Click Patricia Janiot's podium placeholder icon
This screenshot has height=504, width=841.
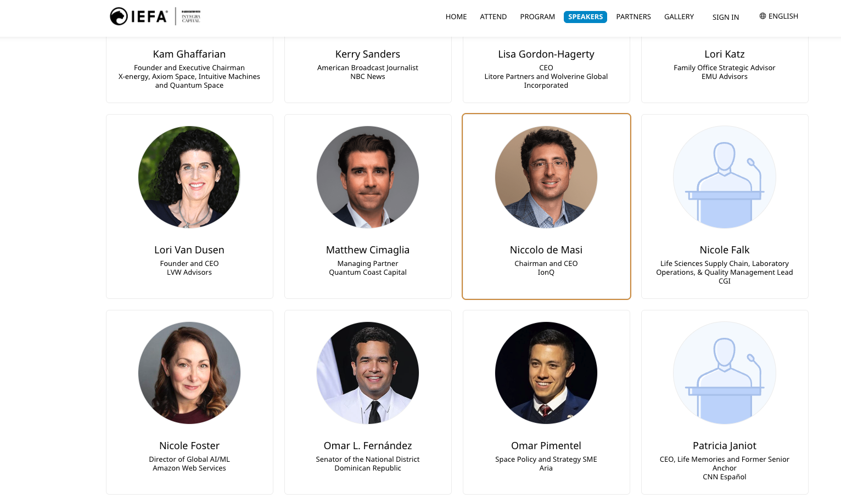point(724,372)
